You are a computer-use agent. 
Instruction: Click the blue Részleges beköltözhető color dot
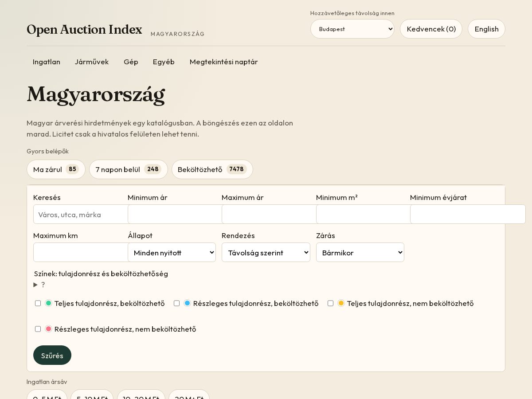coord(188,303)
